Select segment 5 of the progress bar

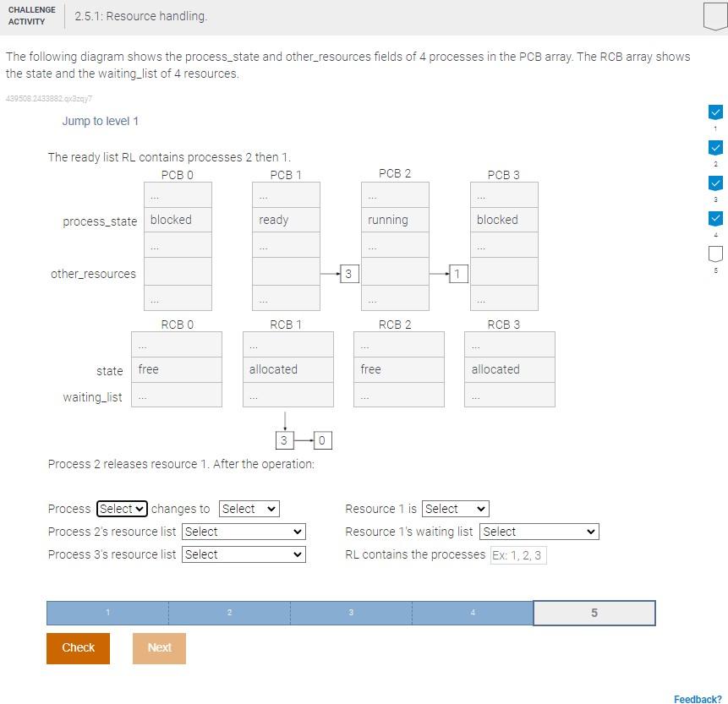[594, 613]
